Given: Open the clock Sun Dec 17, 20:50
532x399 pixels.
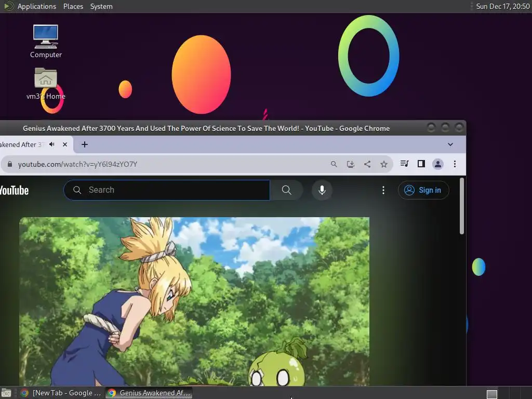Looking at the screenshot, I should point(502,6).
